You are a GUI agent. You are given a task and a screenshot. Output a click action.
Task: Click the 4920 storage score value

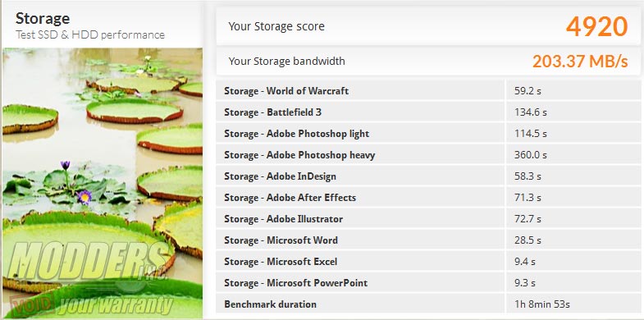point(596,26)
